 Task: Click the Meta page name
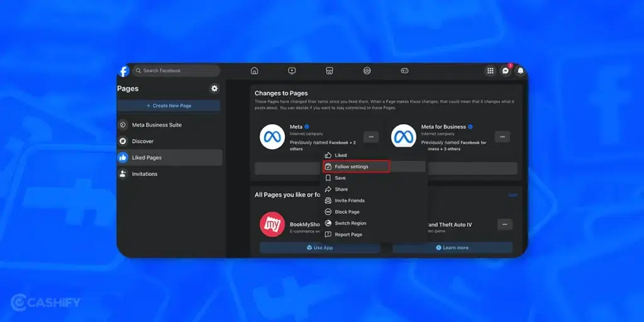[296, 127]
